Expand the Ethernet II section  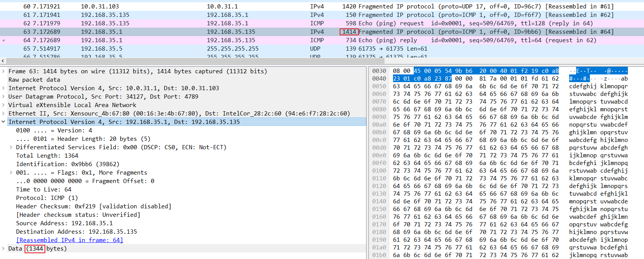click(3, 114)
